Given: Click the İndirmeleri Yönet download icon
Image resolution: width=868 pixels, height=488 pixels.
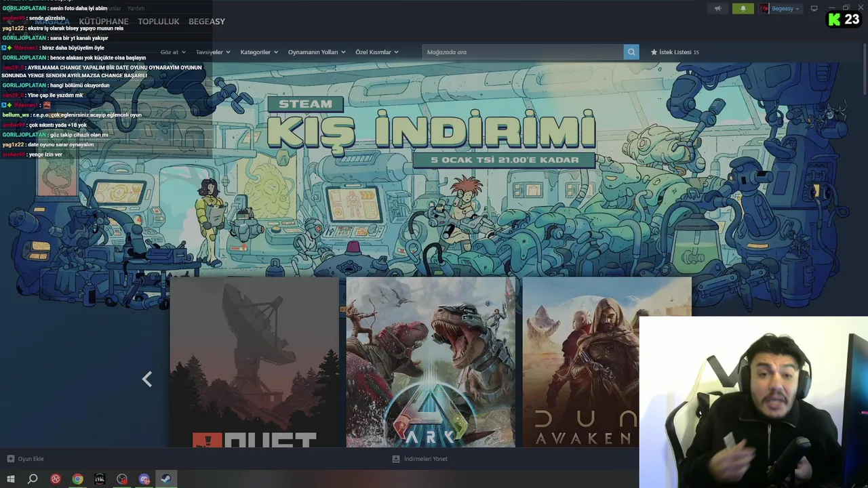Looking at the screenshot, I should 396,459.
